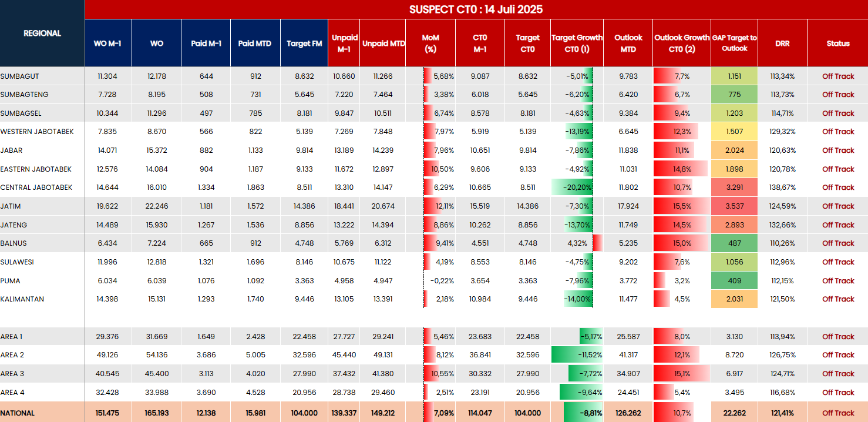The image size is (868, 422).
Task: Click PUMA's MoM value -0,22%
Action: point(442,281)
